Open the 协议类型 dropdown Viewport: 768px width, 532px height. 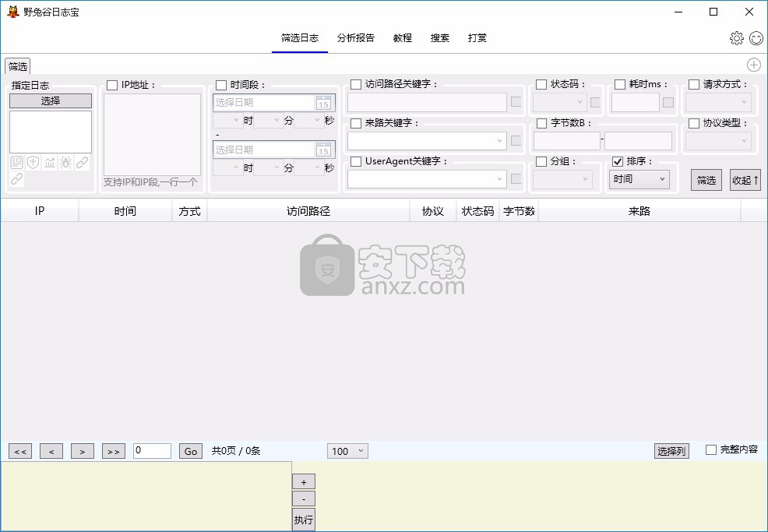(718, 141)
